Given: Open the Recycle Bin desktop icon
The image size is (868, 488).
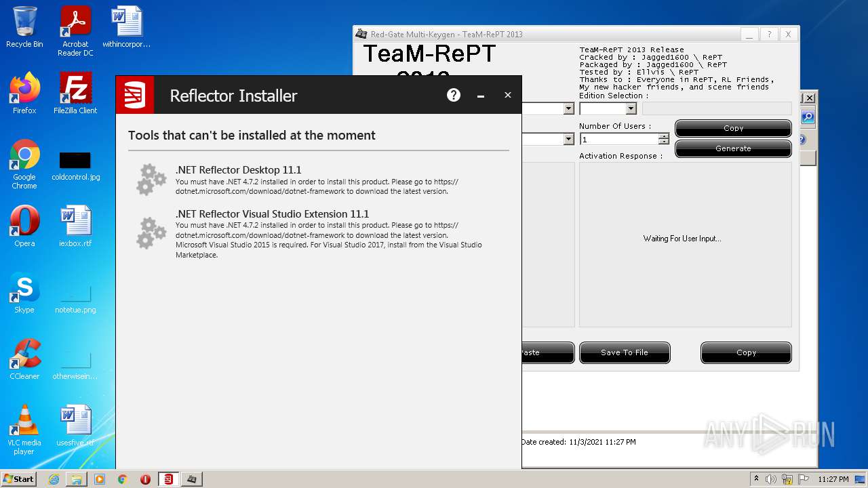Looking at the screenshot, I should 24,27.
